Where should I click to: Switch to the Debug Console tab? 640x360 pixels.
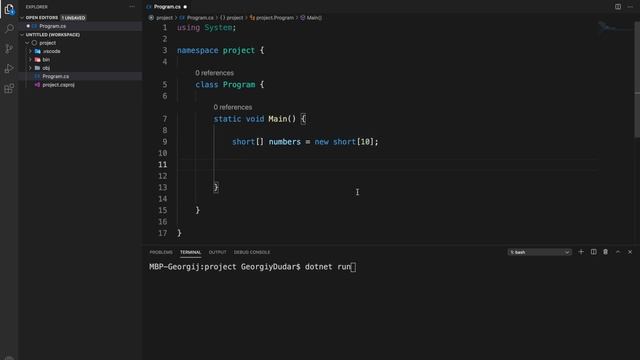coord(252,252)
